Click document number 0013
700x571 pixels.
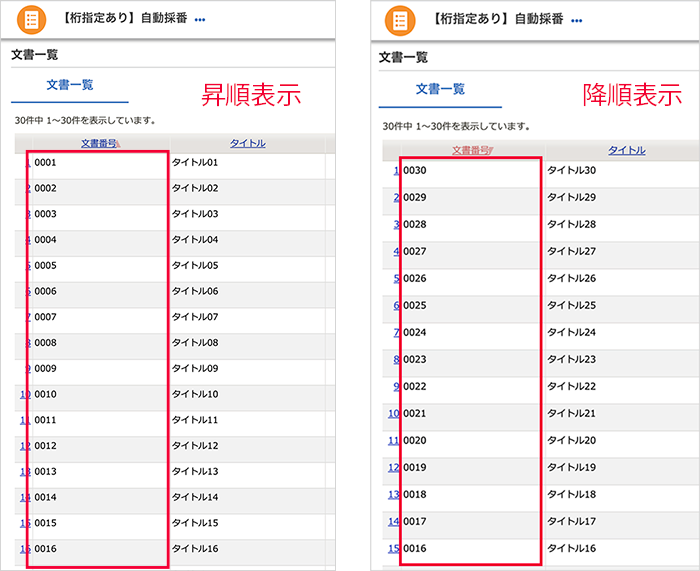pyautogui.click(x=46, y=471)
